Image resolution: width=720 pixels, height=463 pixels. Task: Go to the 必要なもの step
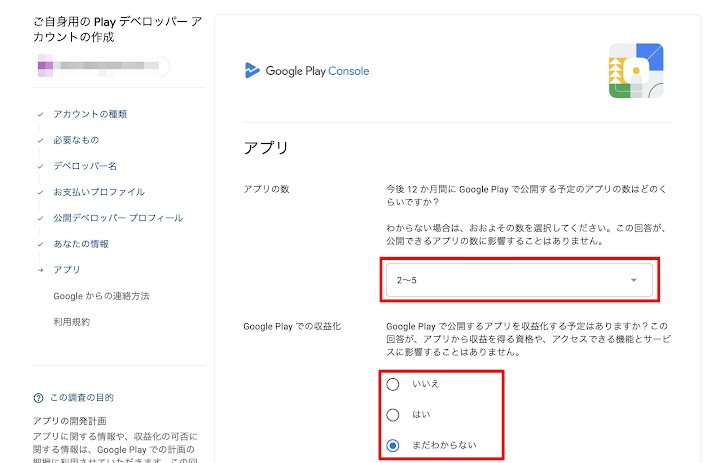(x=76, y=140)
